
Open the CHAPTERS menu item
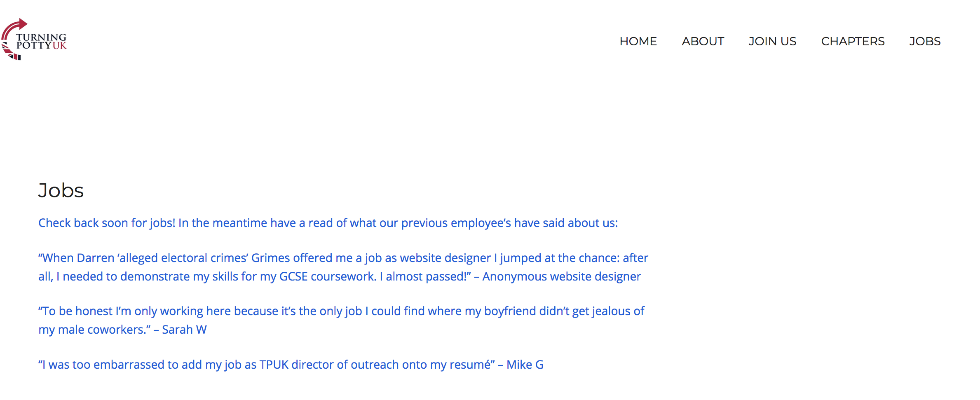click(x=853, y=41)
